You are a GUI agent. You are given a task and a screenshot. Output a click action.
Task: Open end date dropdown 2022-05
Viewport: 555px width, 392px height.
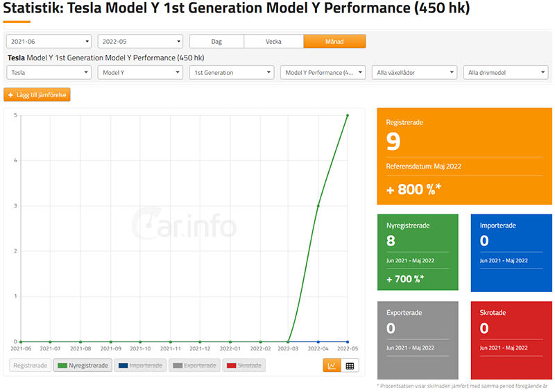coord(140,42)
